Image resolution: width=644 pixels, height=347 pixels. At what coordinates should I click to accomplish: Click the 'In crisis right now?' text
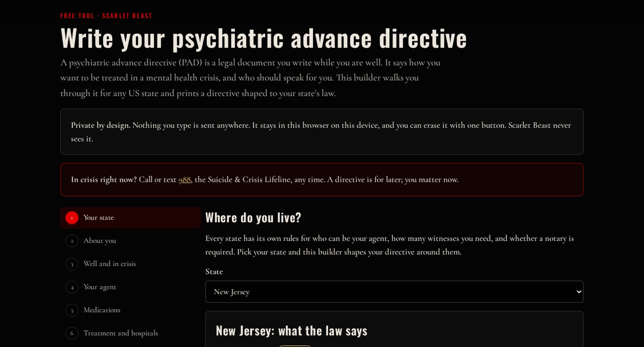tap(104, 180)
